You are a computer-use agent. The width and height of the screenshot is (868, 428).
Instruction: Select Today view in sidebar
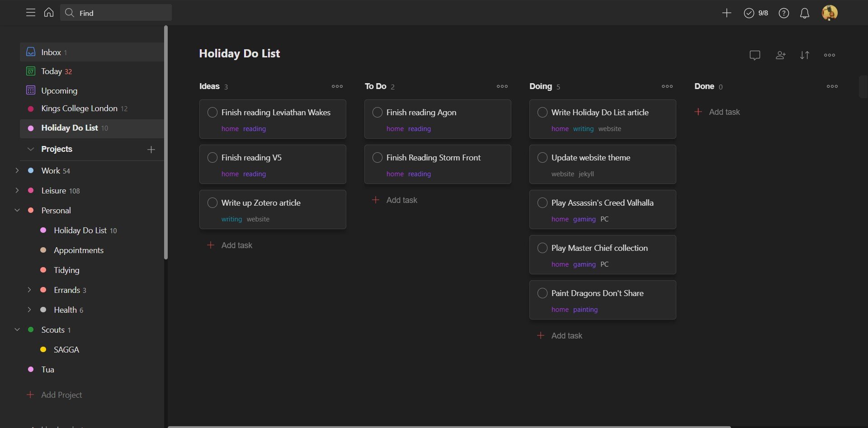tap(92, 71)
